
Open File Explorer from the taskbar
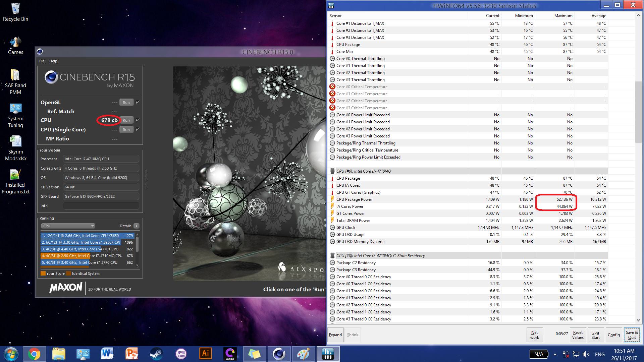click(x=59, y=354)
